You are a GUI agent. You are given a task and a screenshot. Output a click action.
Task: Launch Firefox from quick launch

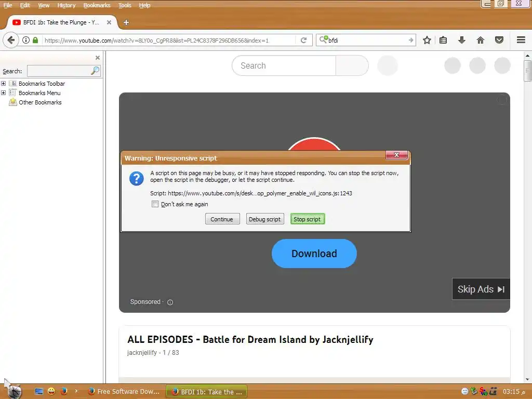point(64,391)
